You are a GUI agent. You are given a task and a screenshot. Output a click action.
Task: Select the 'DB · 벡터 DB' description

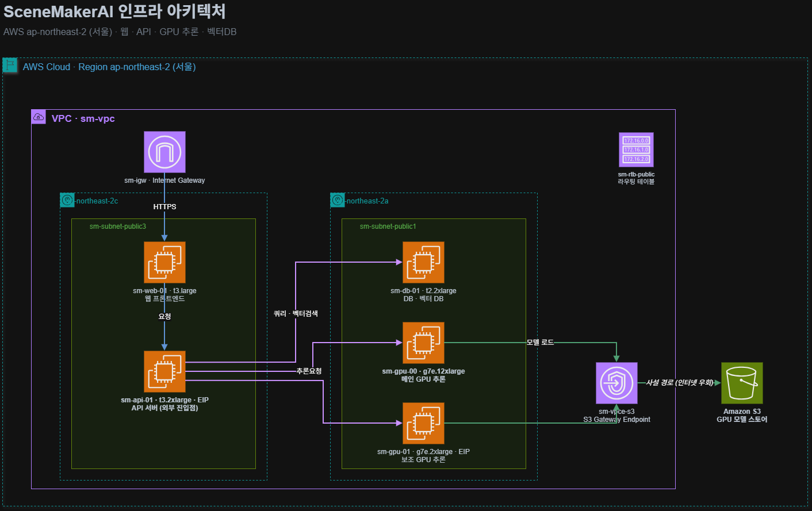423,299
